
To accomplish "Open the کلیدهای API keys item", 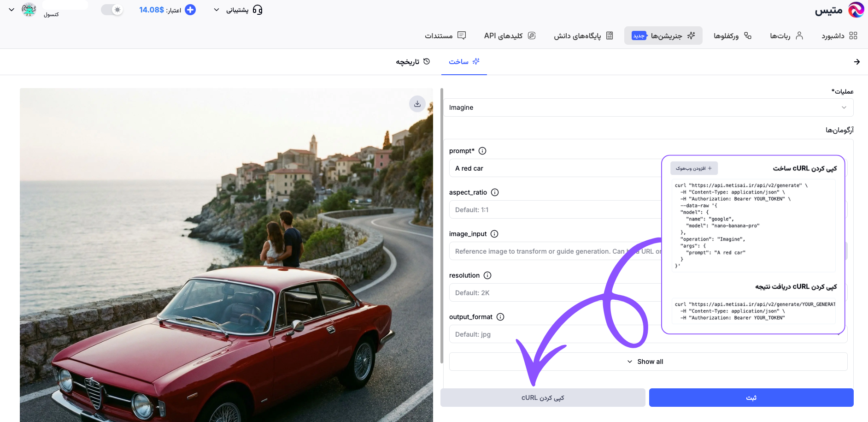I will coord(510,36).
